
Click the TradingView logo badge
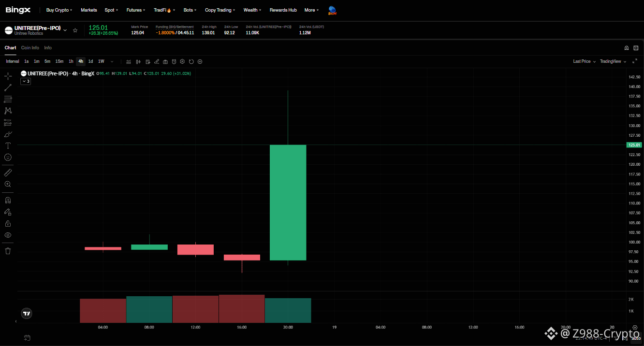(27, 313)
